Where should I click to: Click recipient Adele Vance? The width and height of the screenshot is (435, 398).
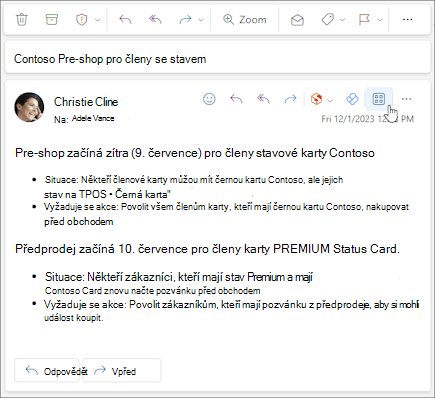click(x=93, y=118)
